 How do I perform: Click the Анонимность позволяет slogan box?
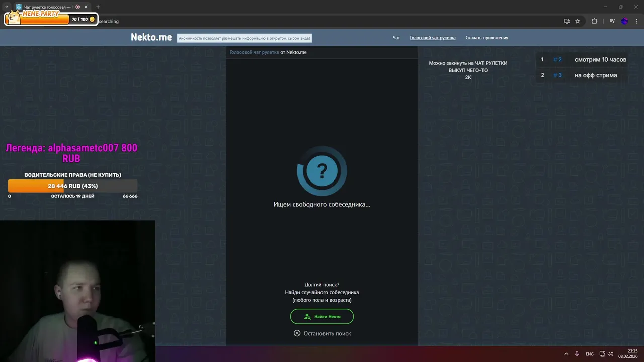(245, 38)
